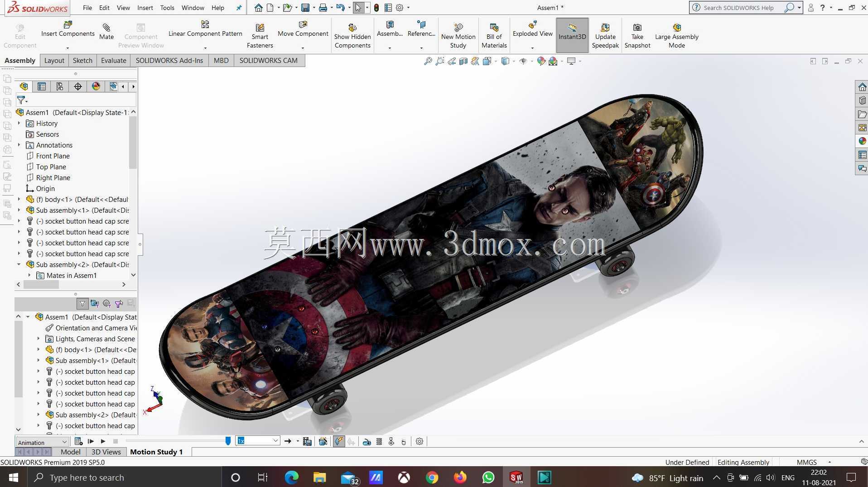Toggle the Filter Animated button
The width and height of the screenshot is (868, 487).
coord(94,304)
